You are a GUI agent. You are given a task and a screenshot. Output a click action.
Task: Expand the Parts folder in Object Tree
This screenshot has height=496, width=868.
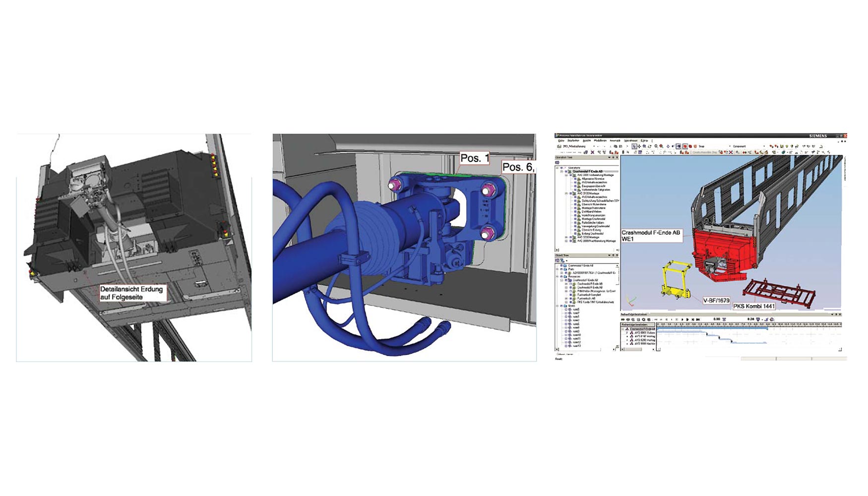coord(558,269)
